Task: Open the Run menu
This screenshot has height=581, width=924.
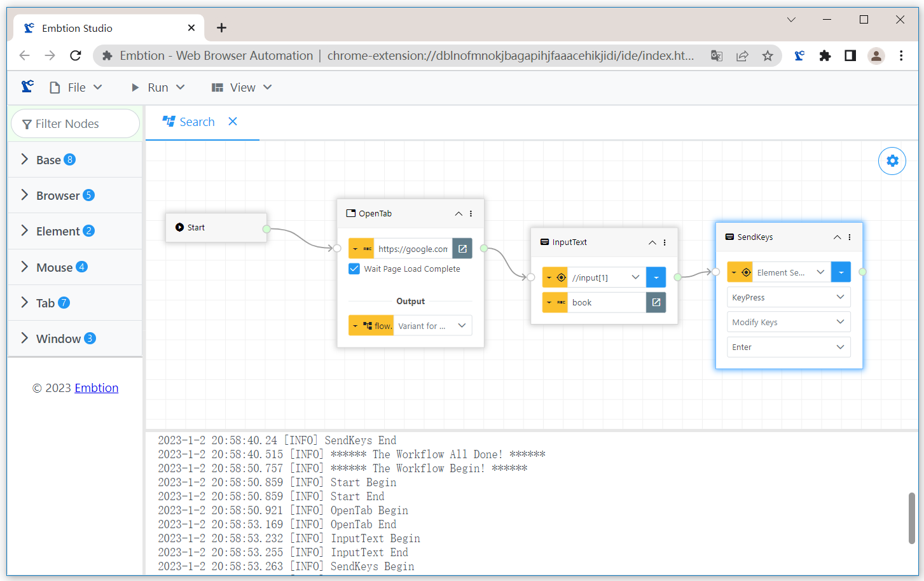Action: tap(158, 87)
